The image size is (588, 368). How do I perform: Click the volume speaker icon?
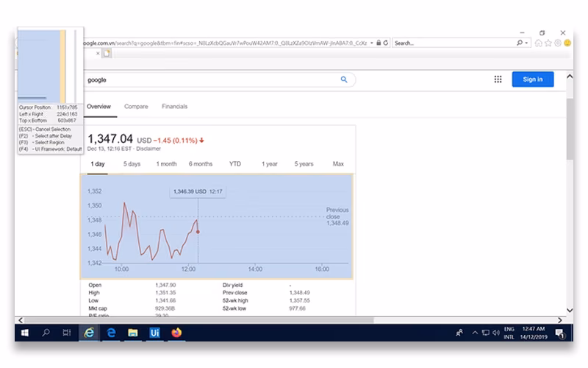[496, 333]
